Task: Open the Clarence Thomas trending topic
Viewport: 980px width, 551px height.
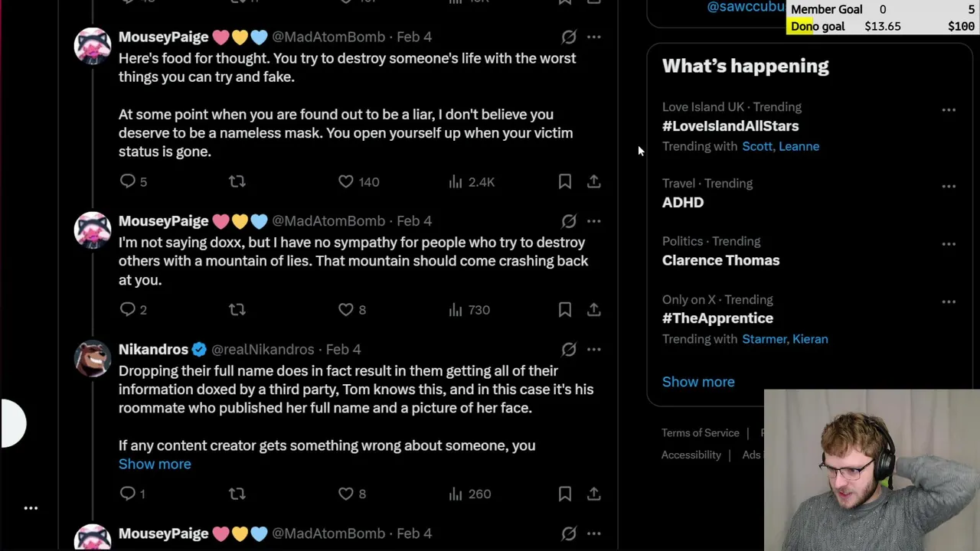Action: point(720,260)
